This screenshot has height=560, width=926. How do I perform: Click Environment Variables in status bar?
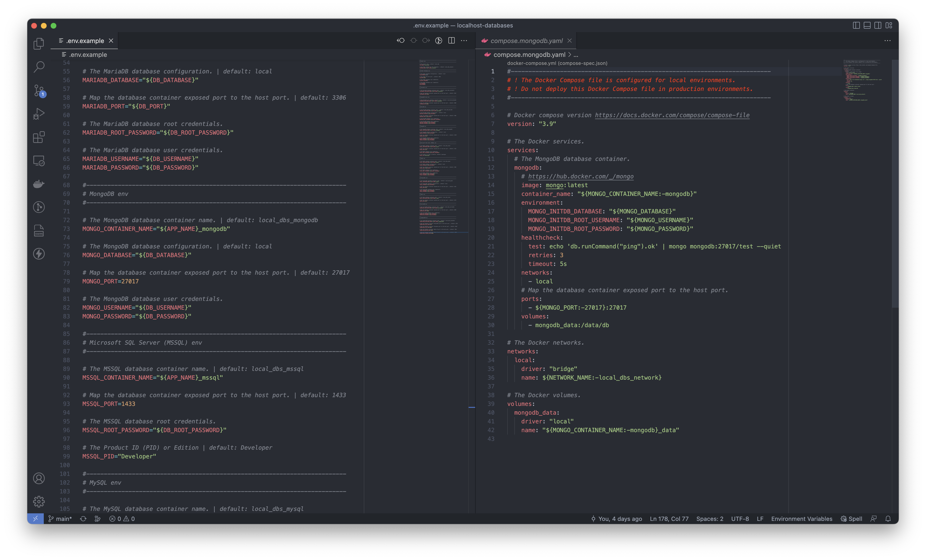[x=801, y=519]
